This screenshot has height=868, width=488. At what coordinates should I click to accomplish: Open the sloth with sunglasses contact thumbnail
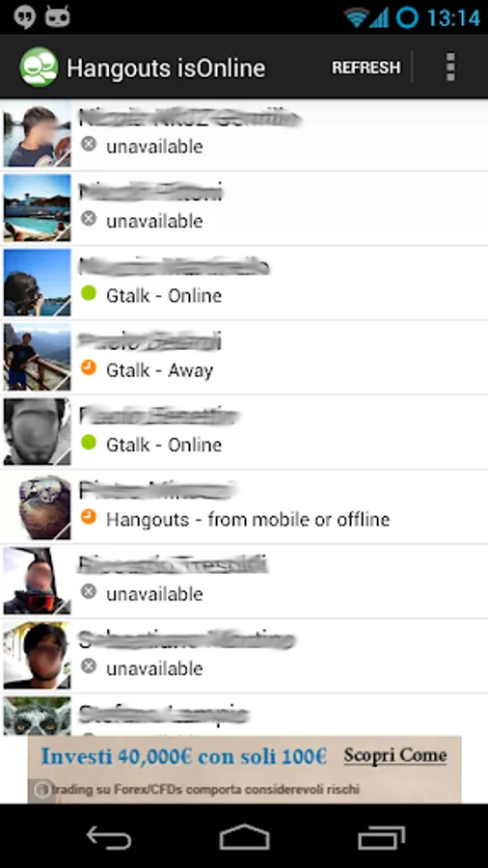coord(37,506)
